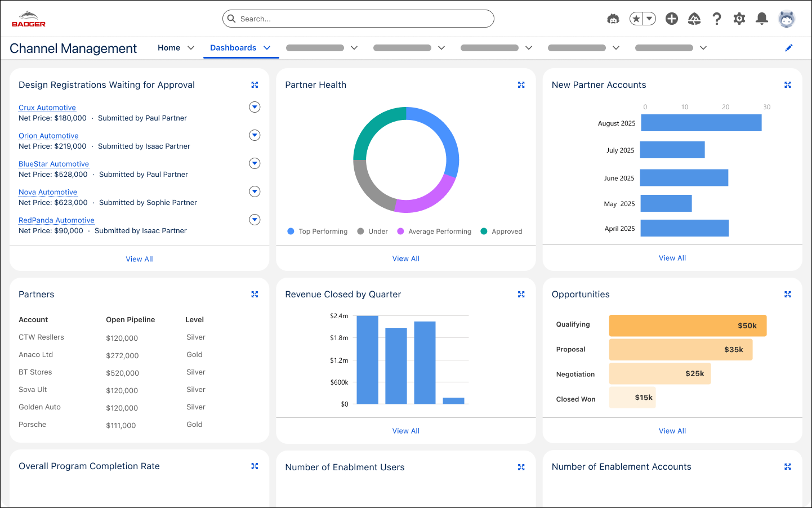Screen dimensions: 812x508
Task: Select the Home tab
Action: click(169, 48)
